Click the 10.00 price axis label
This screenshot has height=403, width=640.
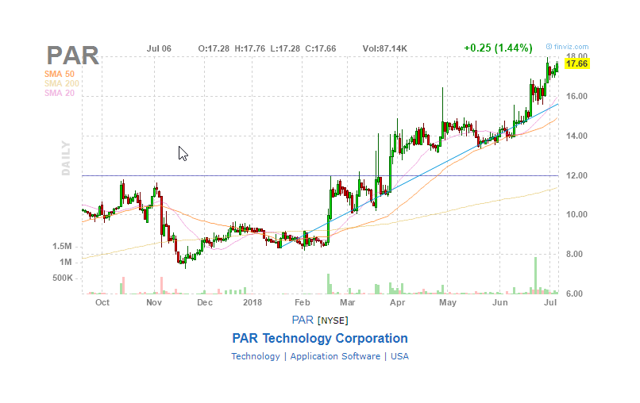[577, 214]
